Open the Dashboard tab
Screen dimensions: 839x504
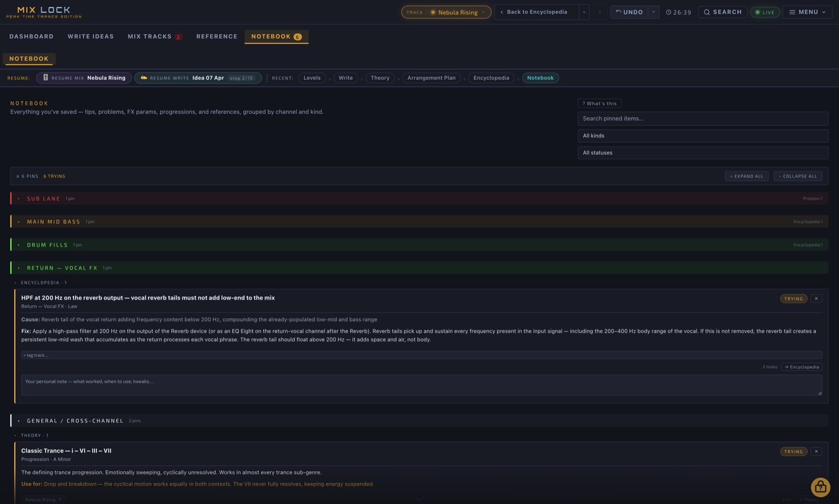[x=31, y=36]
